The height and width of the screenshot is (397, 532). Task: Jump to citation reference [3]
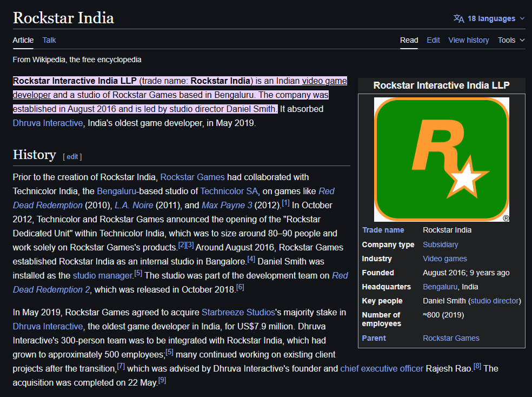[x=190, y=245]
